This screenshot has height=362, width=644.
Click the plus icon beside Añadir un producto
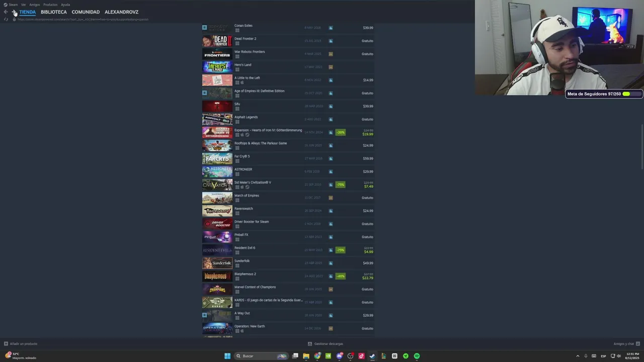[x=6, y=344]
